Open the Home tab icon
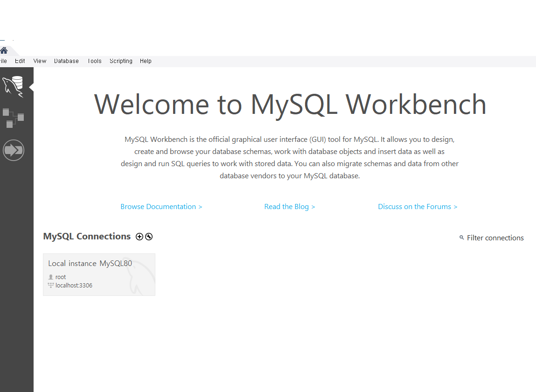The height and width of the screenshot is (392, 536). pyautogui.click(x=4, y=50)
